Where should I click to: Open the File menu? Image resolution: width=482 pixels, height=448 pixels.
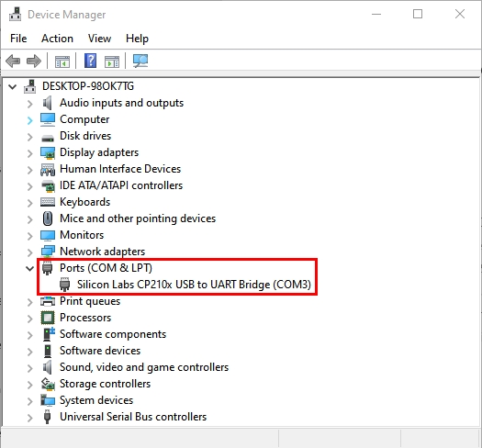coord(18,39)
